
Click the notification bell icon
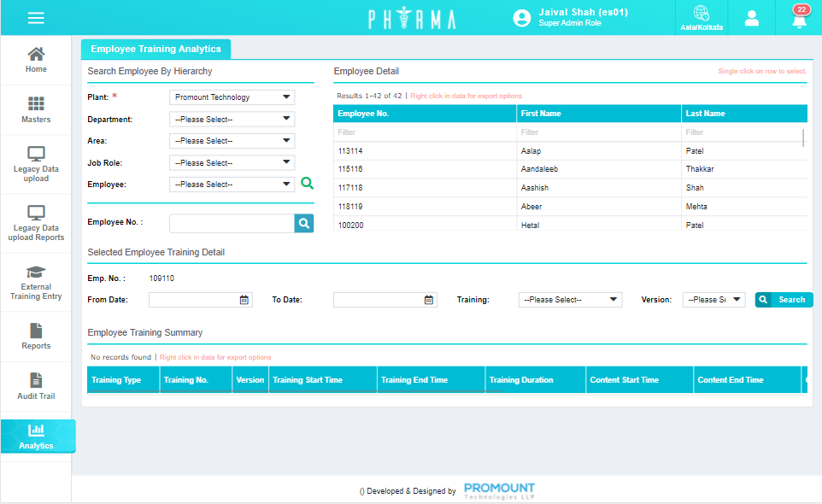pos(800,19)
